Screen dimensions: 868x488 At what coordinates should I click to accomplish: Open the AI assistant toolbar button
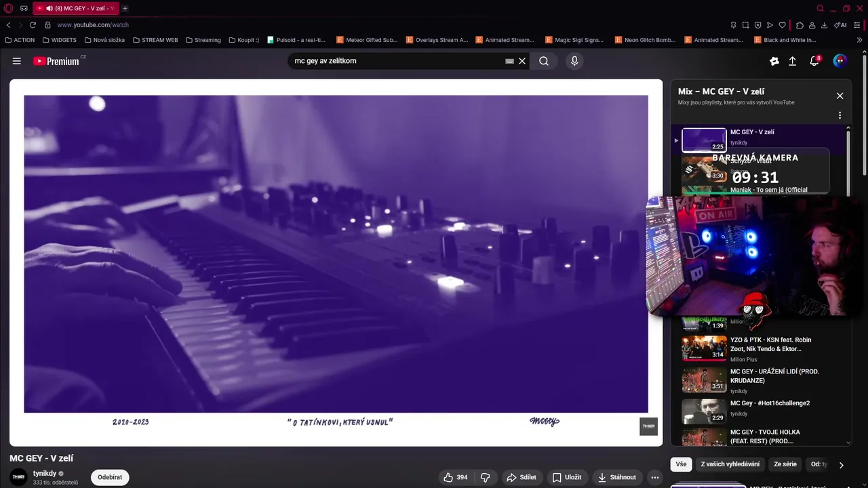pos(840,25)
